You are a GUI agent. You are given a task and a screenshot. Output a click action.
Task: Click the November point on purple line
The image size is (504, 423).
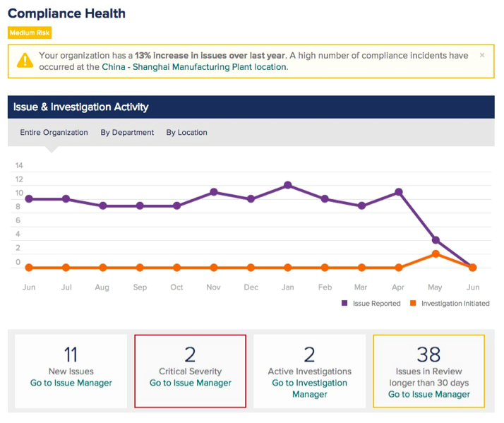[214, 192]
